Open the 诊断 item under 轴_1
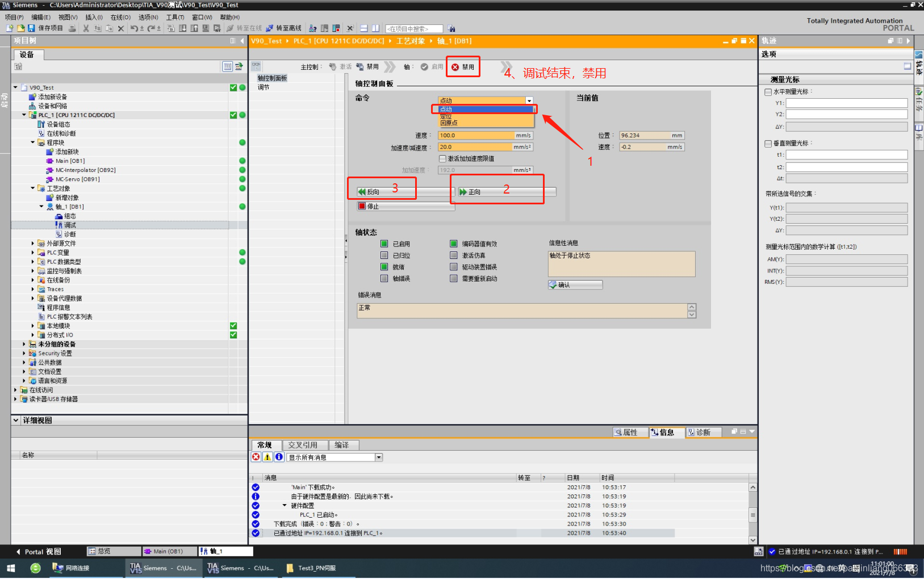The height and width of the screenshot is (579, 924). point(70,234)
